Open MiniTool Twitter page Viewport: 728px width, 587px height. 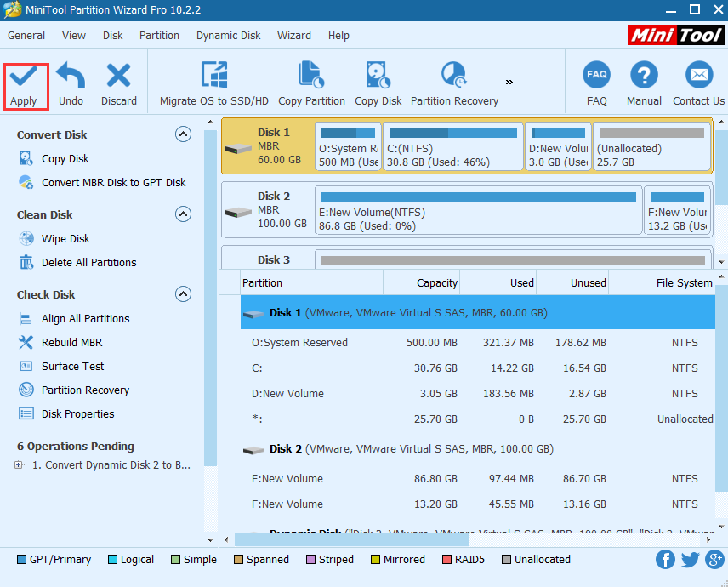(691, 559)
